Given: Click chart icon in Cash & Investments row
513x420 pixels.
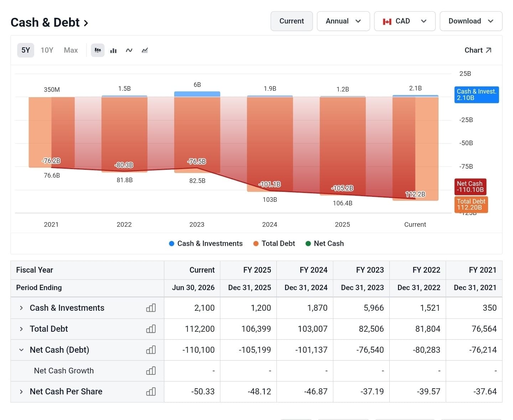Looking at the screenshot, I should click(x=151, y=308).
